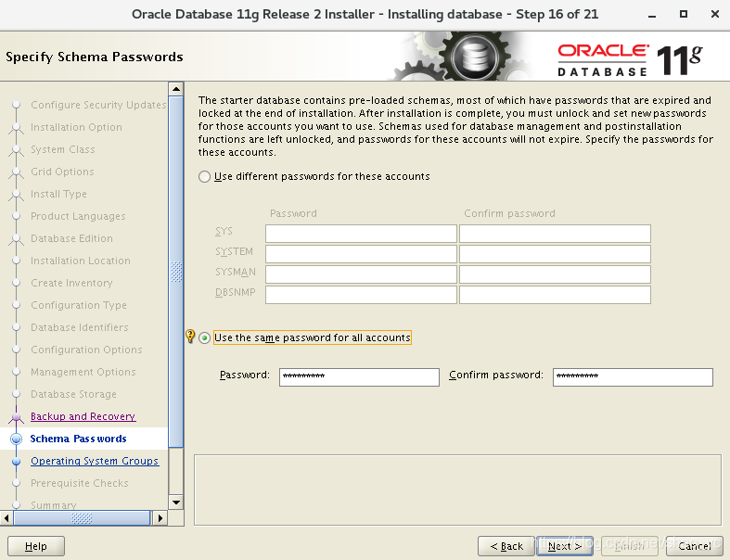Viewport: 730px width, 560px height.
Task: Open the Backup and Recovery step
Action: pos(83,416)
